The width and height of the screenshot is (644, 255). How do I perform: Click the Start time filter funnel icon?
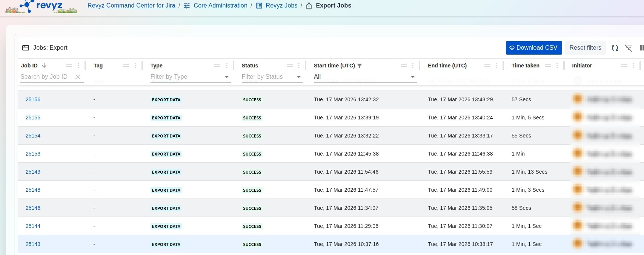tap(360, 66)
